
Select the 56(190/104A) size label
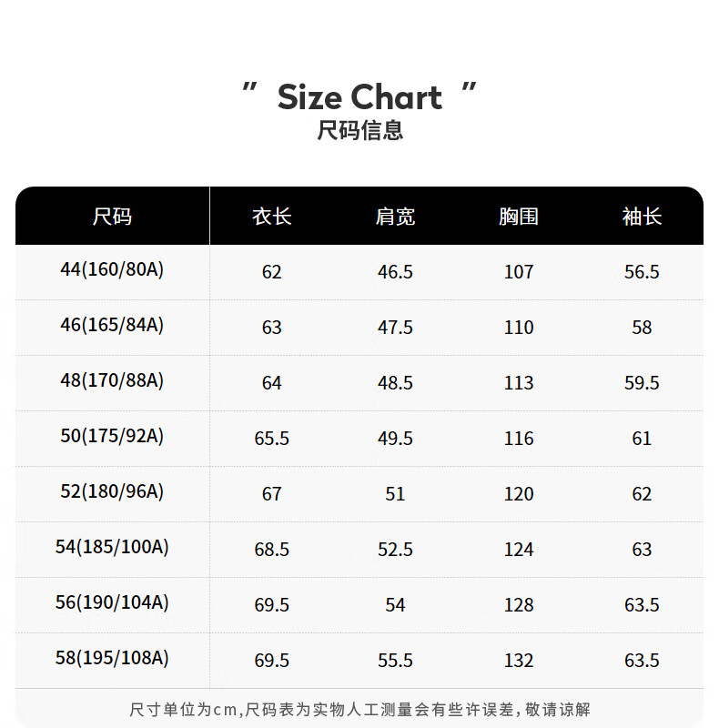[x=112, y=603]
